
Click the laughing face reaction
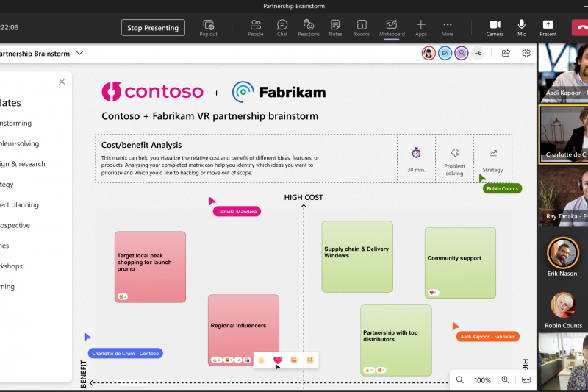(294, 360)
